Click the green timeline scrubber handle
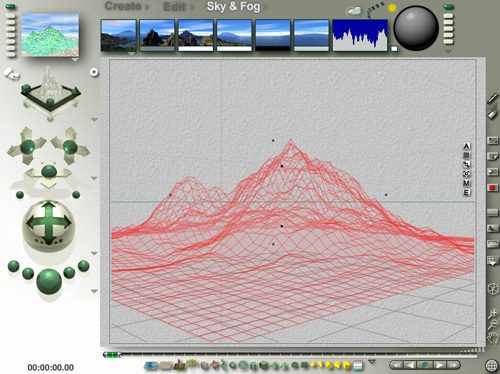Viewport: 500px width, 374px height. 112,355
